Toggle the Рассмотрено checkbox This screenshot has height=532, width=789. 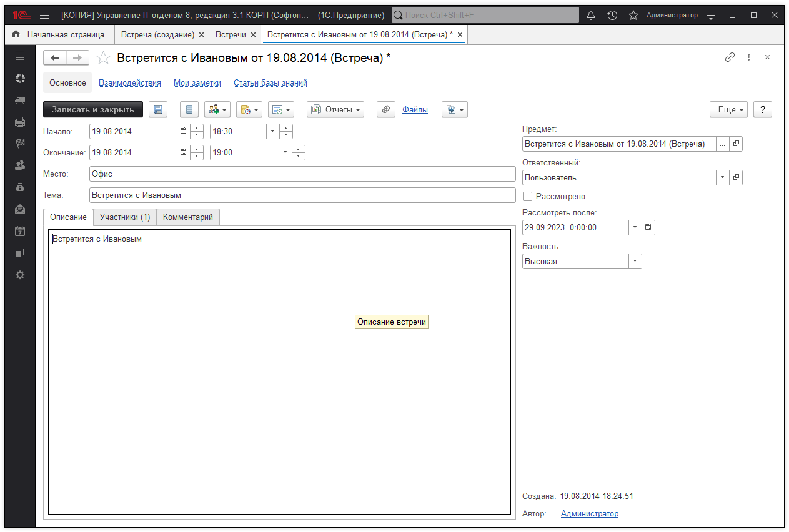[x=528, y=196]
